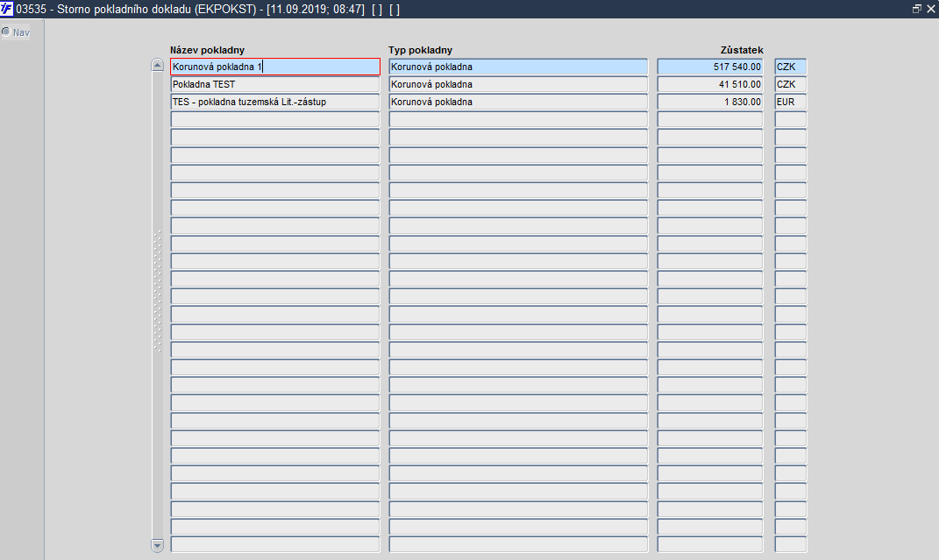Click CZK currency of Pokladna TEST
This screenshot has width=939, height=560.
791,84
